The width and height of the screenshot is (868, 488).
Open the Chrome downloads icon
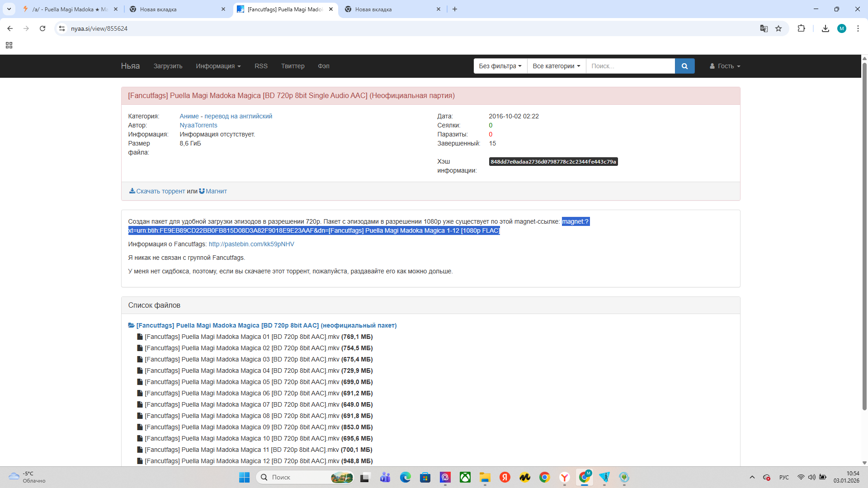[x=826, y=28]
